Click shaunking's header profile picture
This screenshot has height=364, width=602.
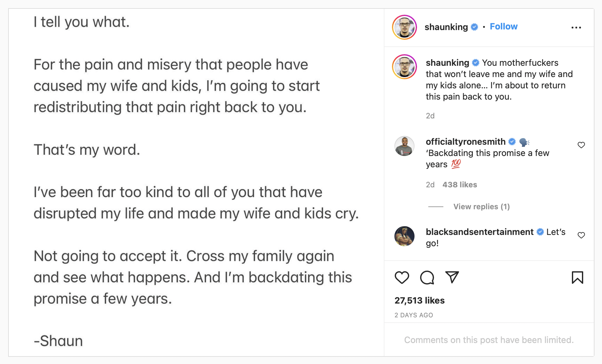click(x=404, y=27)
